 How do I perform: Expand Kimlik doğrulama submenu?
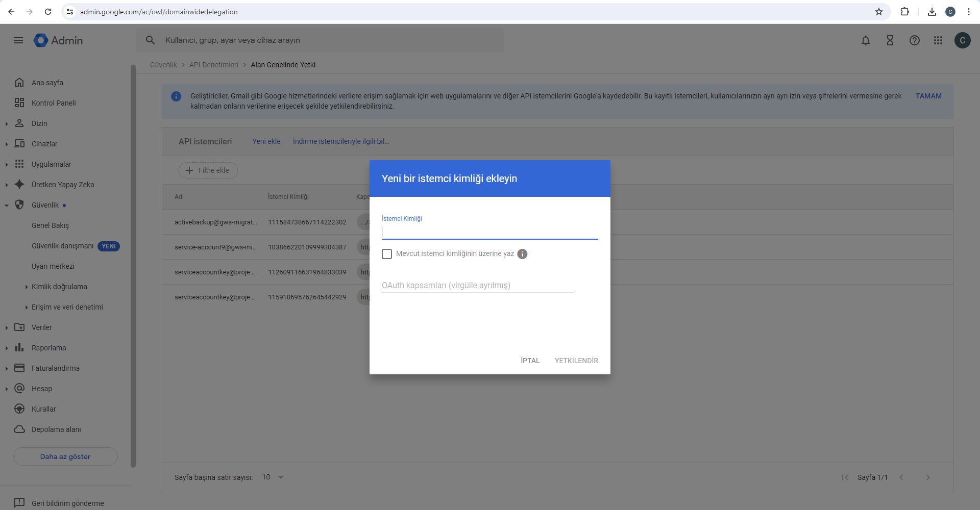click(27, 287)
